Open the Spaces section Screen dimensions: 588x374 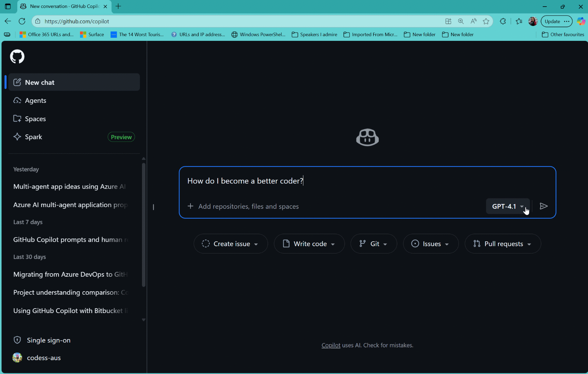click(35, 118)
